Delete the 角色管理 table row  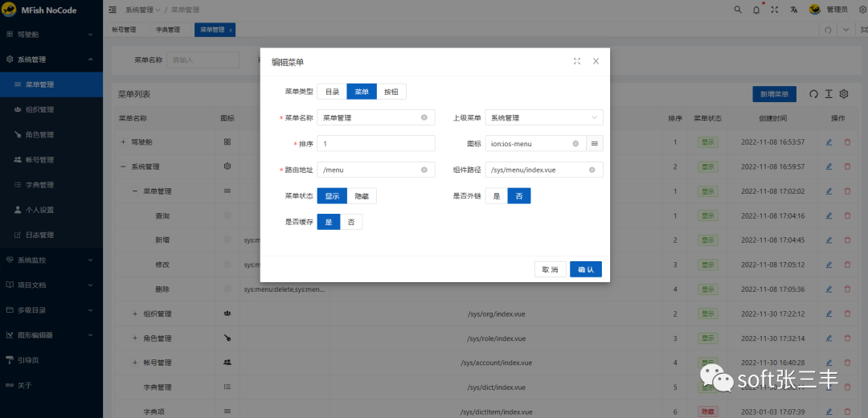pos(847,338)
